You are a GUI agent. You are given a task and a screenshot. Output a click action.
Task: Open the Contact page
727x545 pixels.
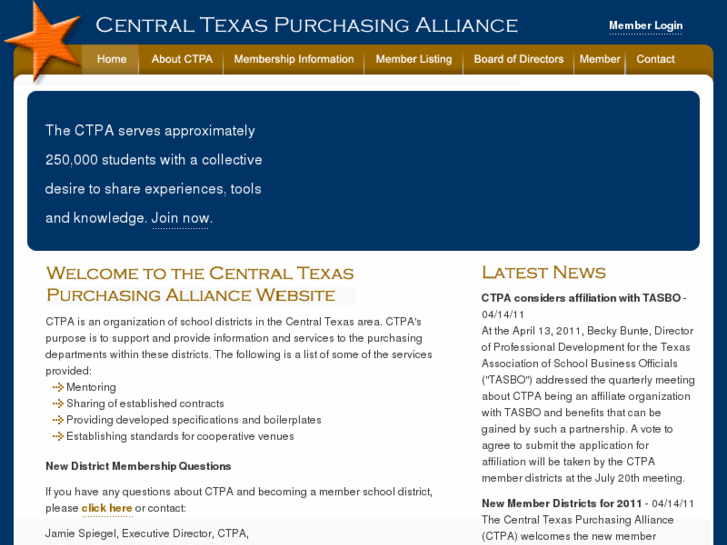pyautogui.click(x=655, y=59)
